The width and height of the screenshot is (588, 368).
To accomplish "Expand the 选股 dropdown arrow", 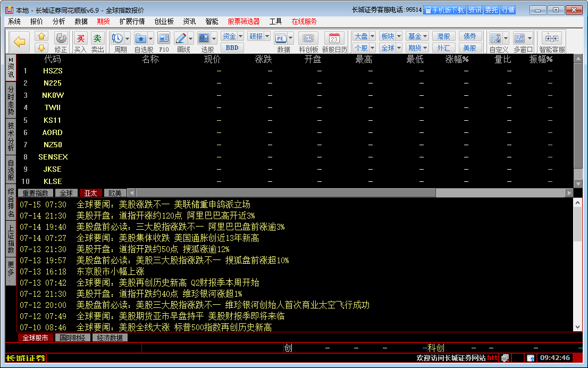I will click(x=214, y=38).
